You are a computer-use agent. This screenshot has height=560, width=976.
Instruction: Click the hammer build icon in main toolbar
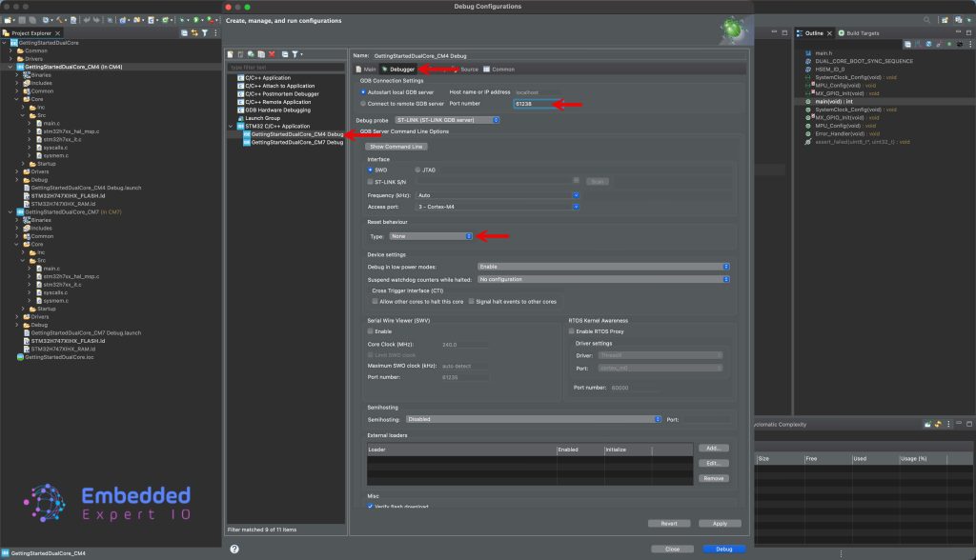59,19
